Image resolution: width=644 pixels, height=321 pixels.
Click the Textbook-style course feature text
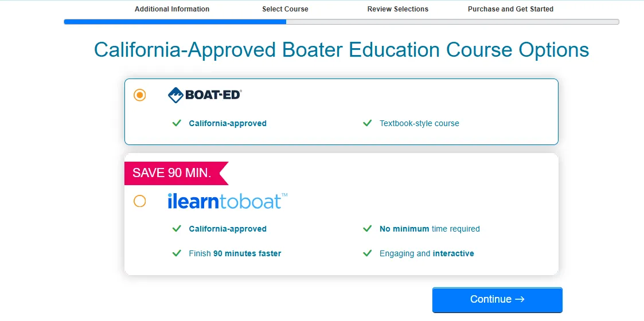[419, 123]
